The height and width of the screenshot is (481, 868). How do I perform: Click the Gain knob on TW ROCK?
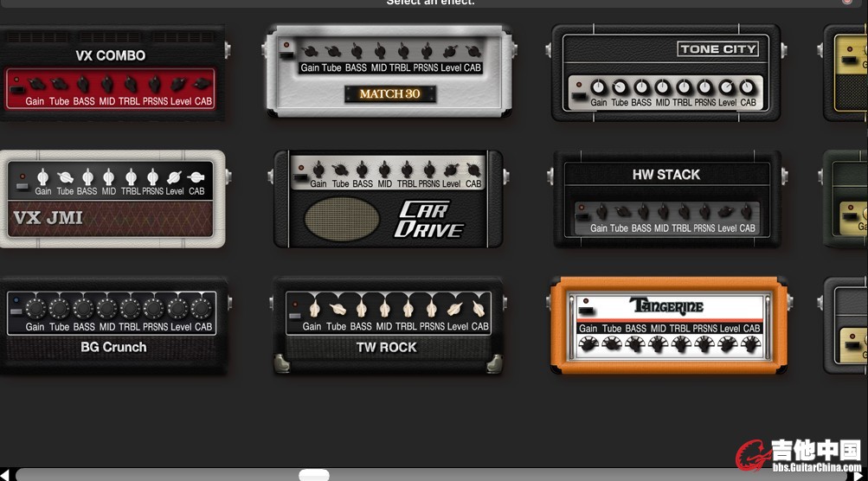pyautogui.click(x=314, y=308)
